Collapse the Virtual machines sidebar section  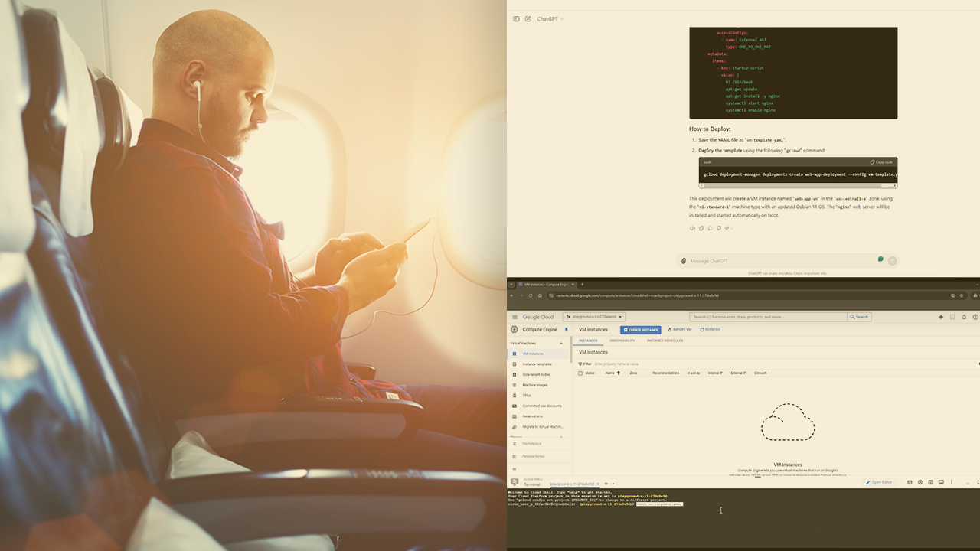point(560,344)
